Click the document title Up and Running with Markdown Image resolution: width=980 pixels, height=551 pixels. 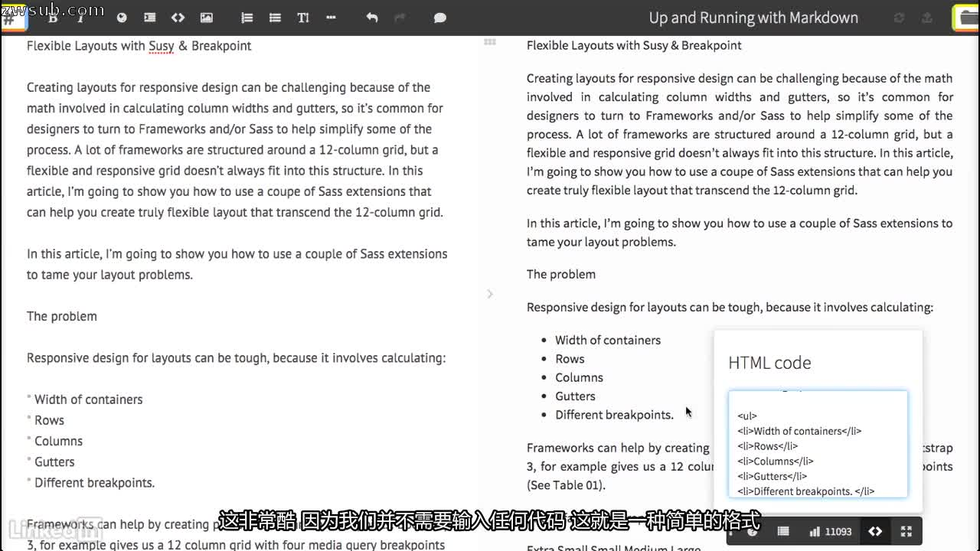[753, 18]
